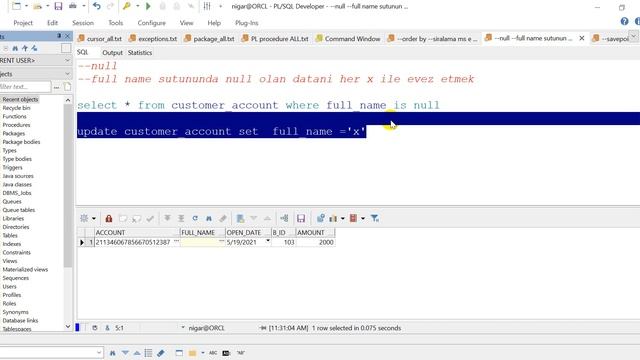Image resolution: width=640 pixels, height=360 pixels.
Task: Click the eraser icon in bottom search toolbar
Action: pyautogui.click(x=161, y=353)
